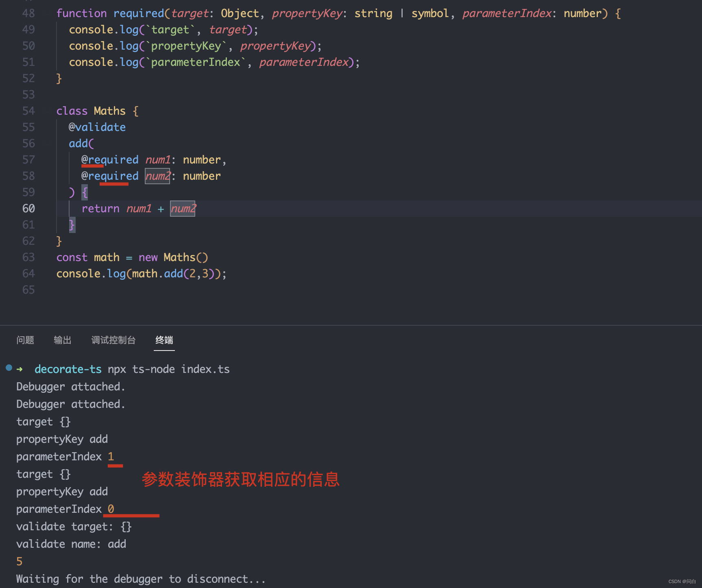Click the 'decorate-ts' folder name in terminal prompt
Image resolution: width=702 pixels, height=588 pixels.
click(68, 369)
